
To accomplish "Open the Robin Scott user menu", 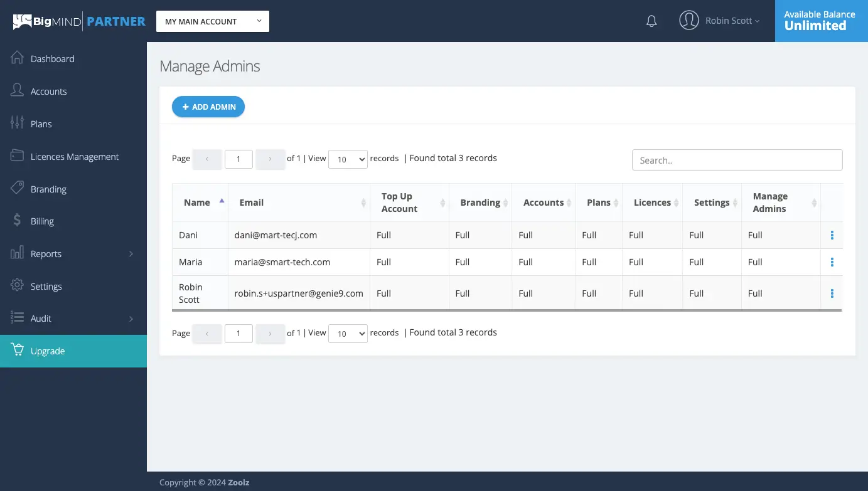I will (x=732, y=21).
